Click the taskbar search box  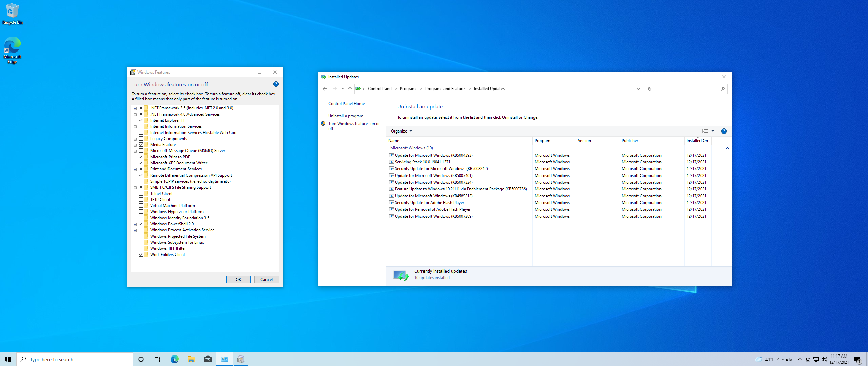[x=75, y=359]
